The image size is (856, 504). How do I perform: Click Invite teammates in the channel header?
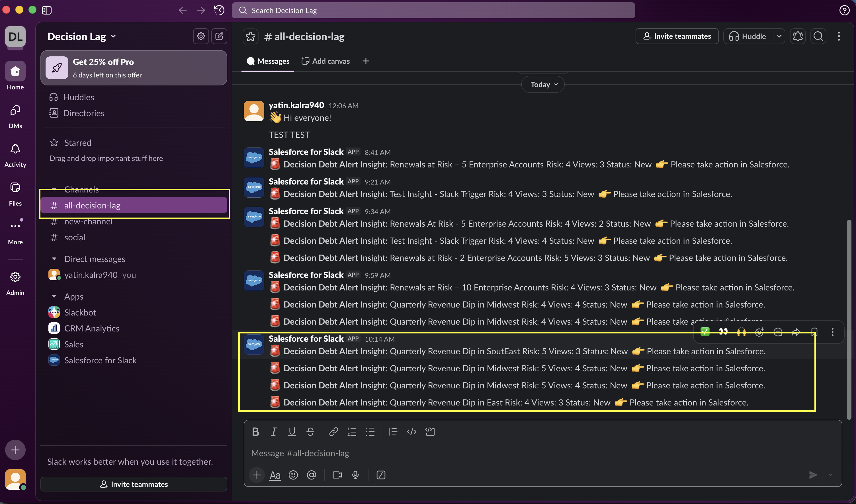[x=677, y=36]
